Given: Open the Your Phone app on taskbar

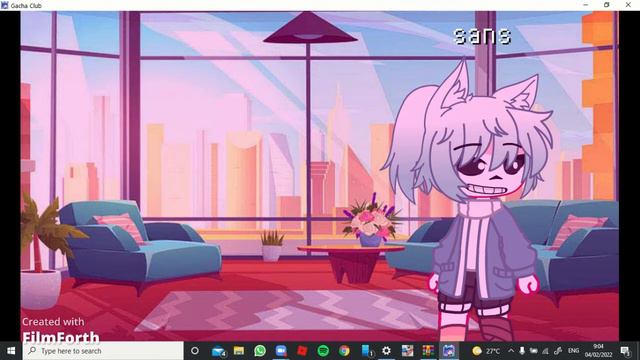Looking at the screenshot, I should coord(366,351).
